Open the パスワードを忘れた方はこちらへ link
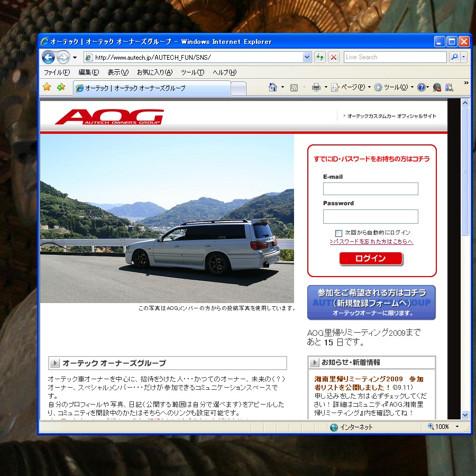476x476 pixels. point(371,242)
